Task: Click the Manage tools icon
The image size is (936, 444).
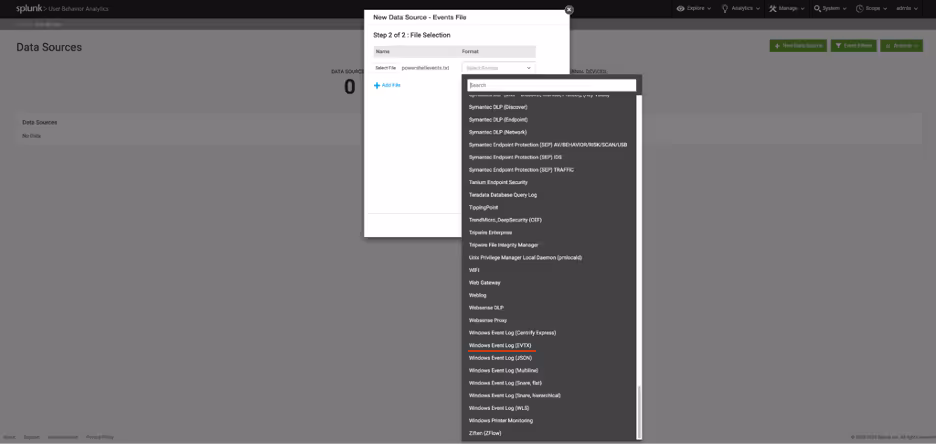Action: (x=773, y=8)
